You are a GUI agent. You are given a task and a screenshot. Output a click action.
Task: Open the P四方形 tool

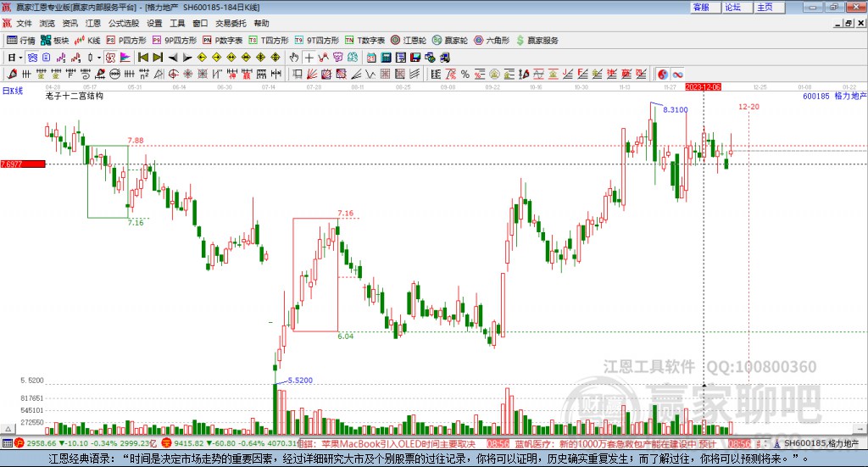(126, 41)
